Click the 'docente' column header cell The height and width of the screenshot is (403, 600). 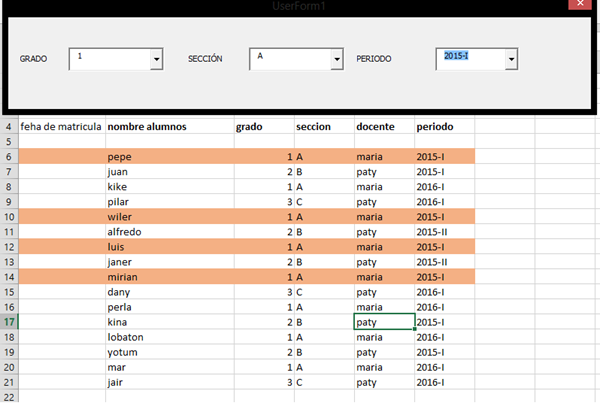pyautogui.click(x=383, y=127)
